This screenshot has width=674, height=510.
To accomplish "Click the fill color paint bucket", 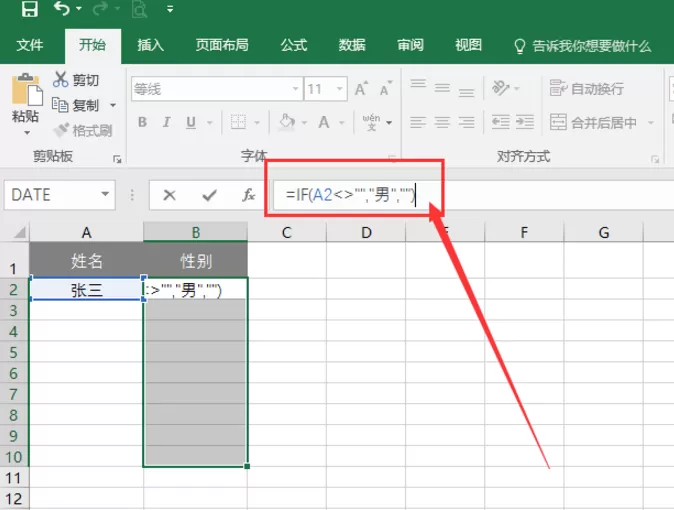I will pos(286,122).
